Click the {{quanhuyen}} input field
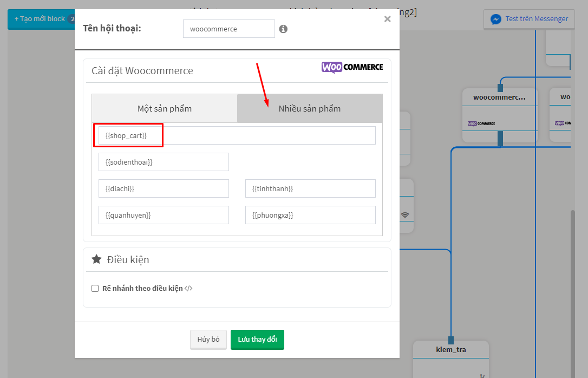The image size is (588, 378). click(x=164, y=215)
